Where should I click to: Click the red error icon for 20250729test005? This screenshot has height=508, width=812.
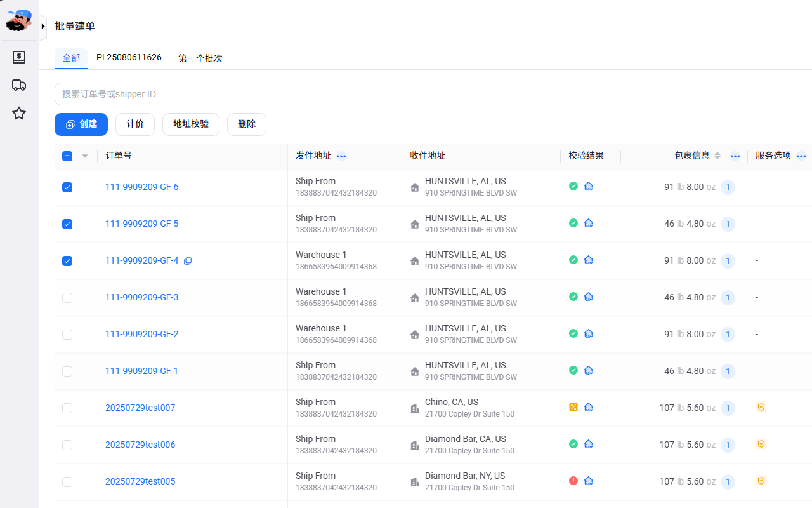pyautogui.click(x=573, y=481)
